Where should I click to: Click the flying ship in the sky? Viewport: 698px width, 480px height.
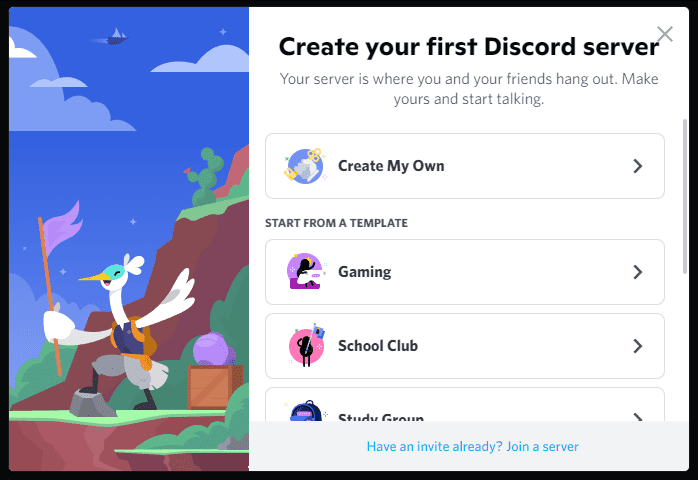coord(117,37)
